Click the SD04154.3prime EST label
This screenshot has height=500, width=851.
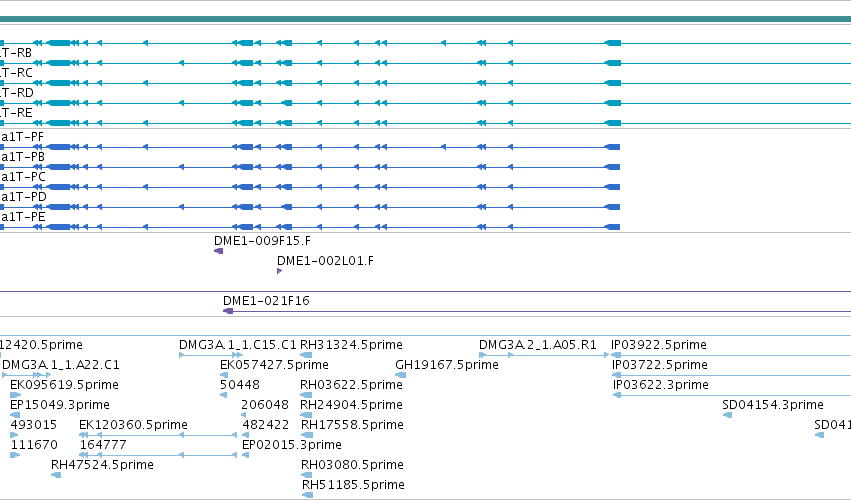(773, 405)
